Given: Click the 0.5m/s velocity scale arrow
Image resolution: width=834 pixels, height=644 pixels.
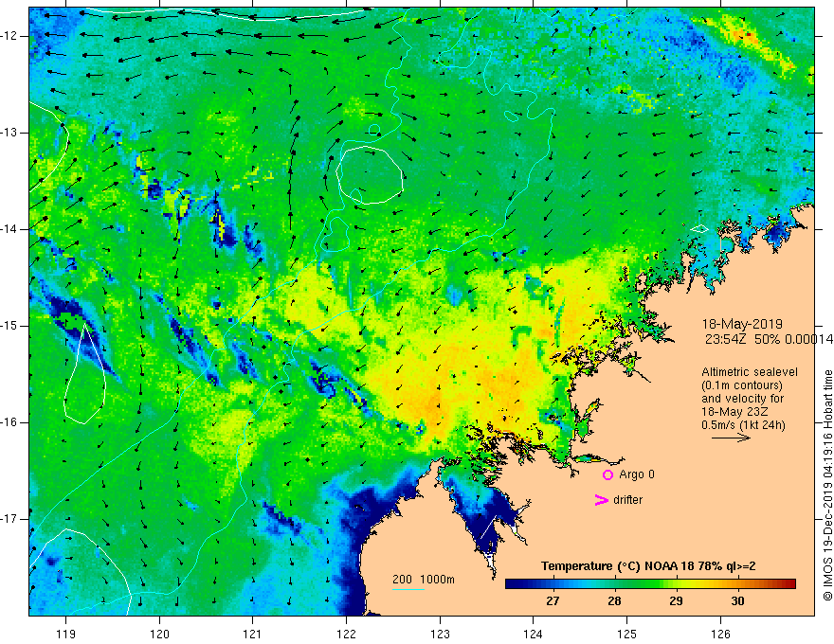Looking at the screenshot, I should click(731, 438).
